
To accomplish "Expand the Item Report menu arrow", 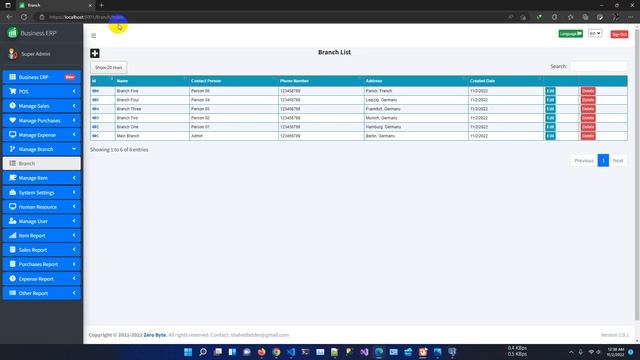I will click(74, 236).
